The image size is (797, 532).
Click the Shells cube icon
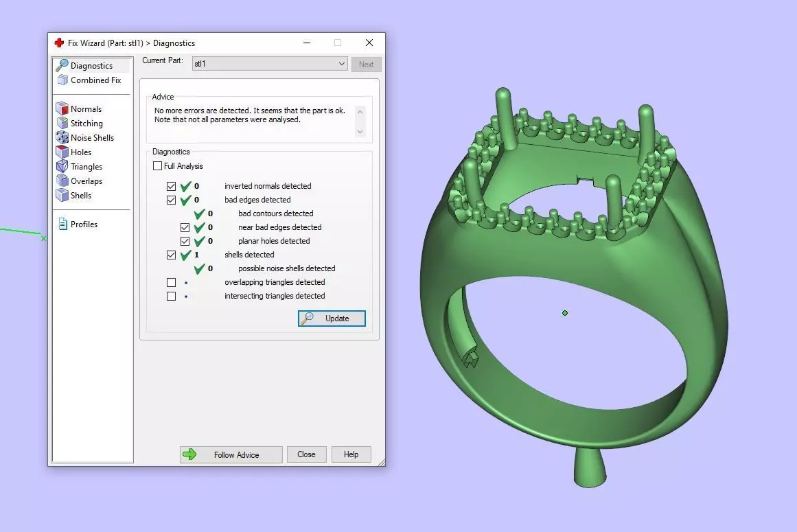62,195
